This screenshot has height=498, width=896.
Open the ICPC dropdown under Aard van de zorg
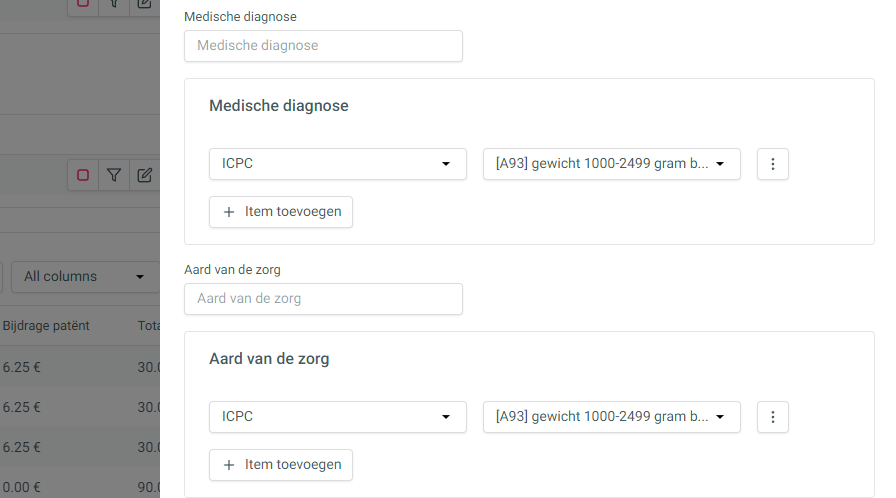pyautogui.click(x=338, y=417)
